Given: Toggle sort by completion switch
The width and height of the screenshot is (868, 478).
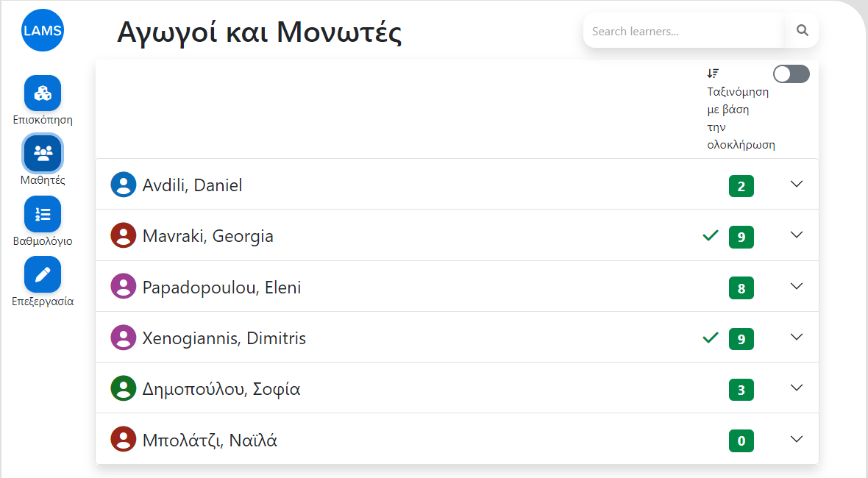Looking at the screenshot, I should 791,74.
